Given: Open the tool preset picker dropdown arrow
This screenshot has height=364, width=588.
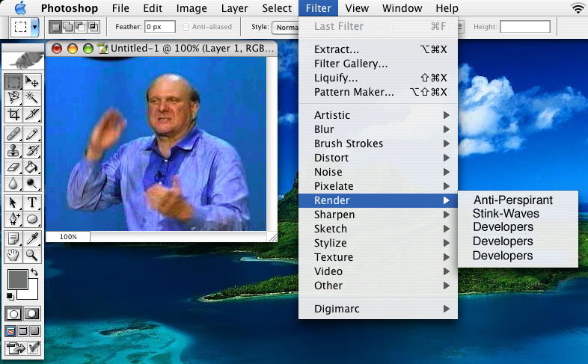Looking at the screenshot, I should tap(34, 27).
